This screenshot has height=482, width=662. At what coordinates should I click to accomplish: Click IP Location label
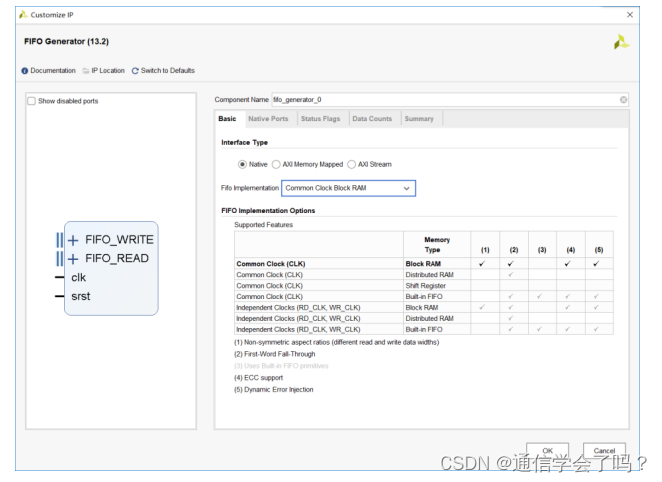(108, 70)
